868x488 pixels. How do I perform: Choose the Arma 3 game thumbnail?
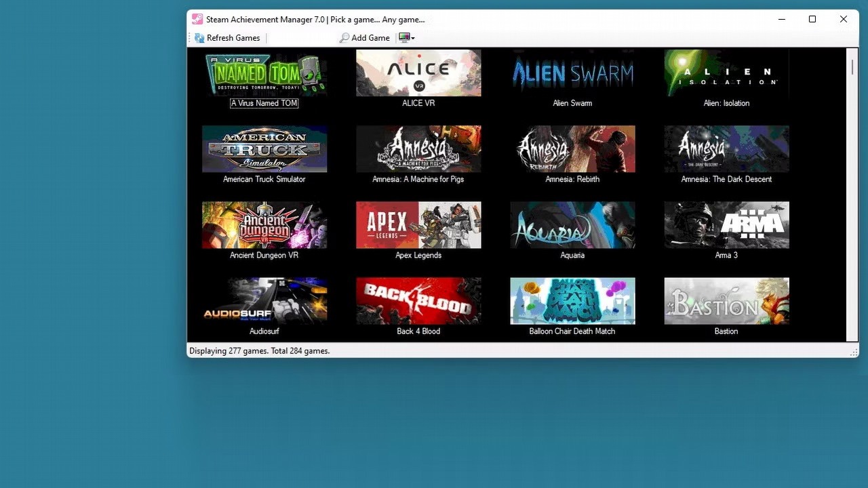tap(726, 225)
